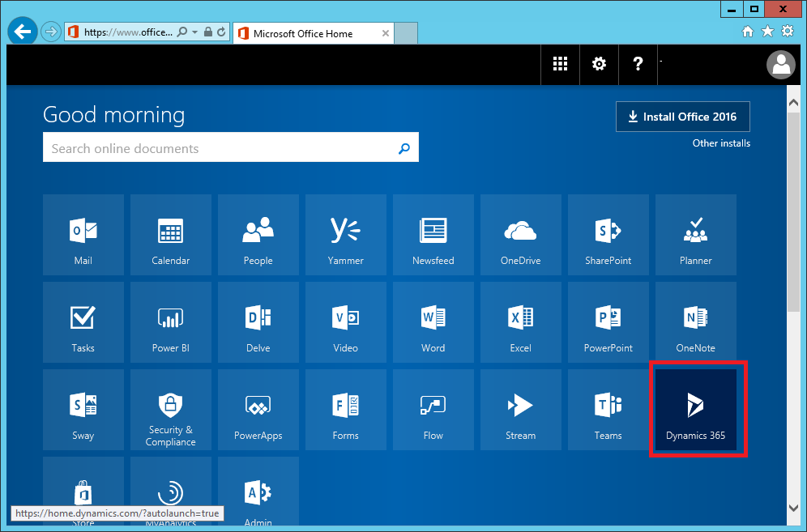Viewport: 807px width, 532px height.
Task: View the security lock icon
Action: 208,32
